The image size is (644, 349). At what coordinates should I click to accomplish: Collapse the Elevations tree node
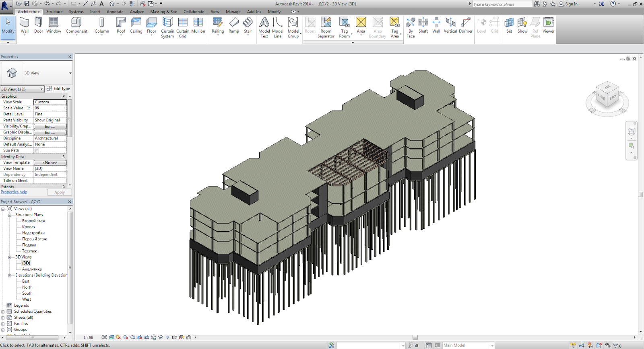point(10,275)
